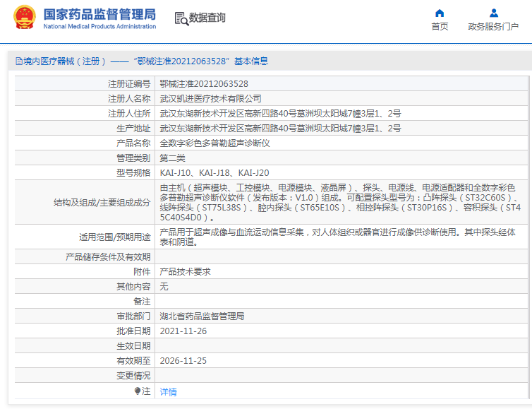Click the National Medical Products Administration subtitle
Image resolution: width=532 pixels, height=409 pixels.
99,27
